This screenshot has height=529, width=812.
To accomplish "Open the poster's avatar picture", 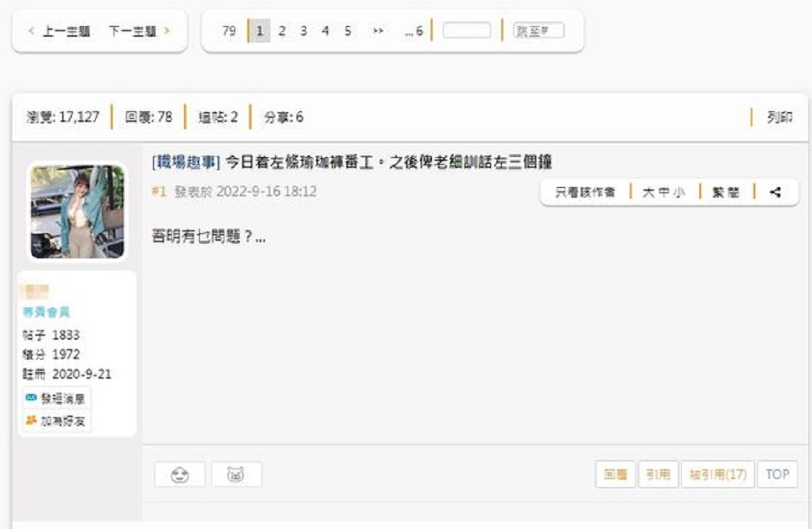I will (77, 212).
